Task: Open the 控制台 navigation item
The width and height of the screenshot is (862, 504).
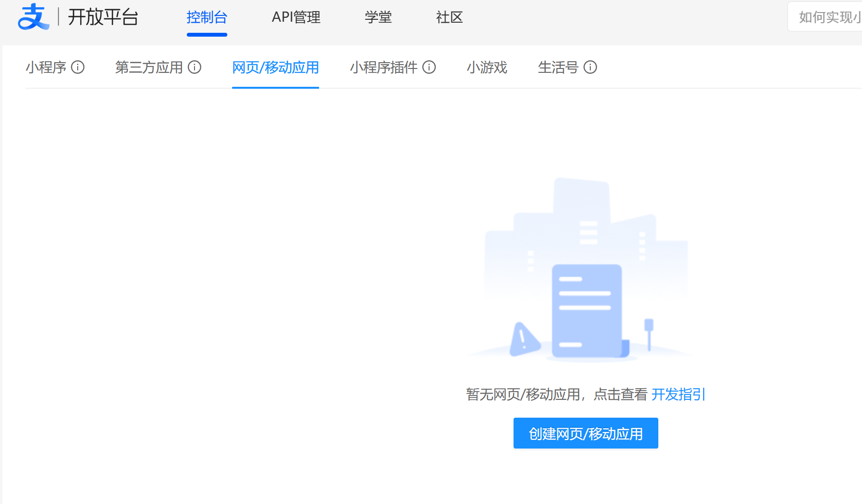Action: 207,17
